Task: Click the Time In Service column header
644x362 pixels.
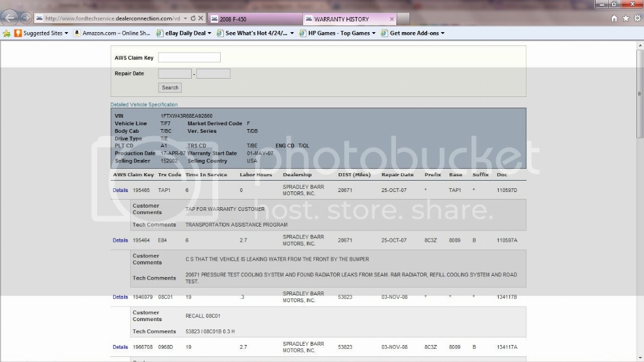Action: pyautogui.click(x=206, y=175)
